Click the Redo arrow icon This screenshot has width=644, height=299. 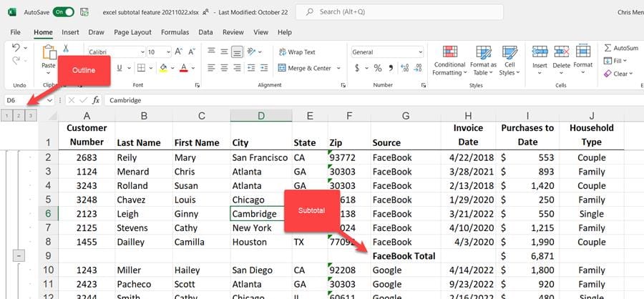click(x=16, y=60)
